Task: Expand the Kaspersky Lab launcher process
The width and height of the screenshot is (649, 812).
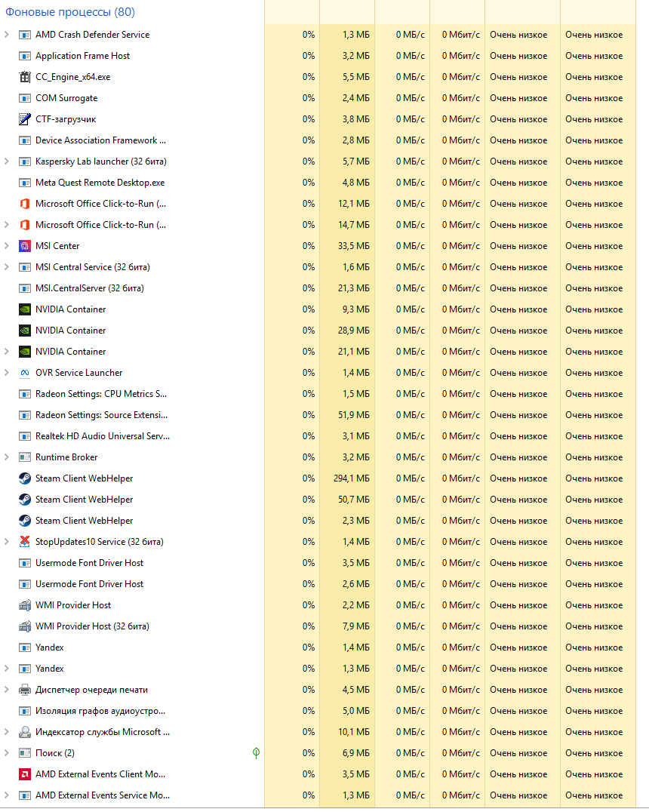Action: (x=7, y=161)
